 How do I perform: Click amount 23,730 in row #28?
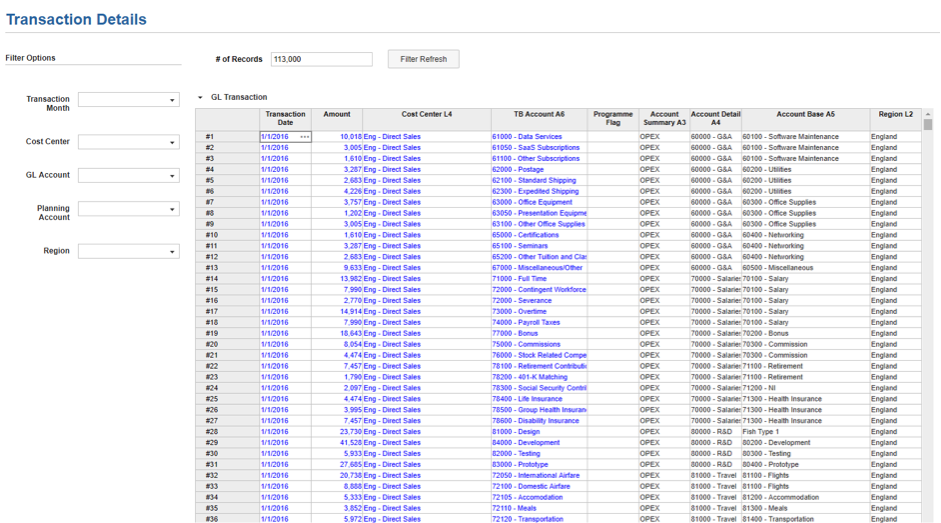pyautogui.click(x=337, y=432)
